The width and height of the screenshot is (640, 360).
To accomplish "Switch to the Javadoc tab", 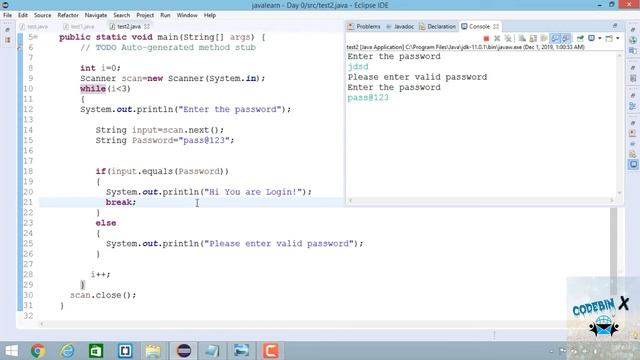I will coord(400,26).
